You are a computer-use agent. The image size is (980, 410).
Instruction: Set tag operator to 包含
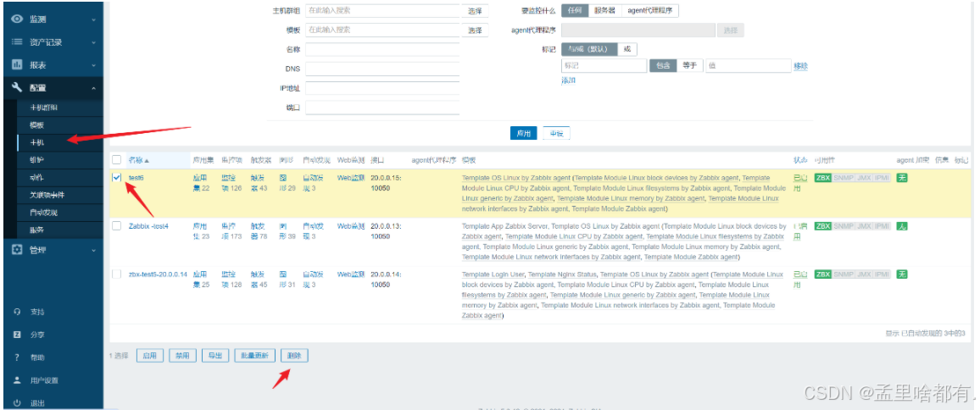coord(663,65)
